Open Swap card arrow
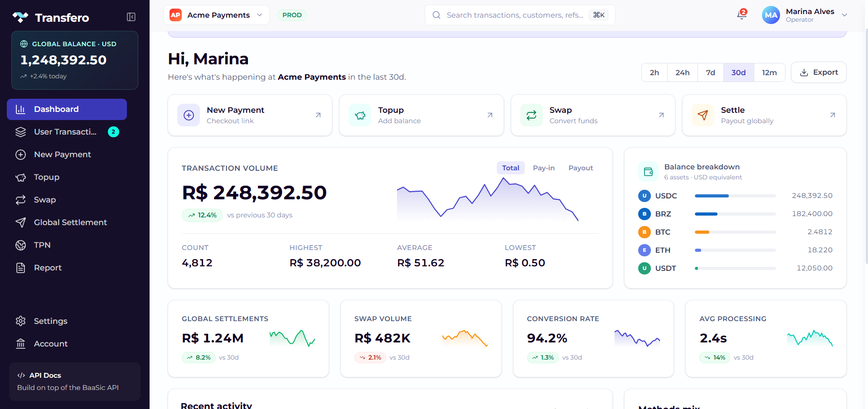 (661, 115)
